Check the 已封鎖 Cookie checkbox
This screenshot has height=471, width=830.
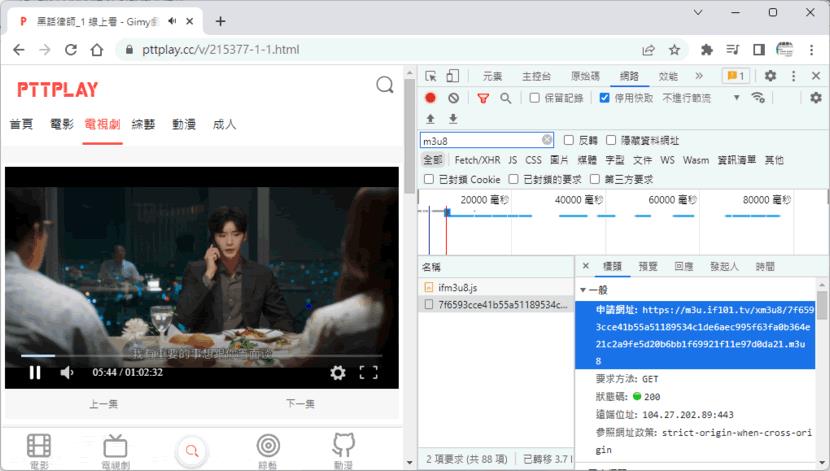429,179
